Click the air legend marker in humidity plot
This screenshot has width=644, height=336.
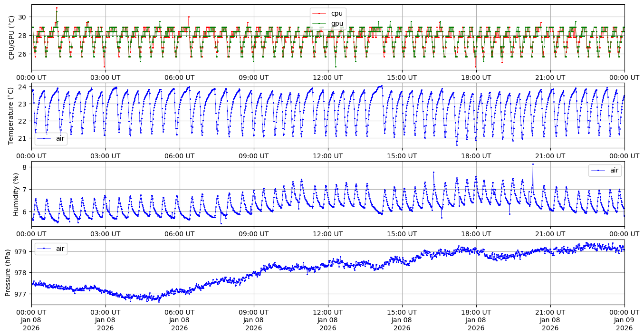(598, 171)
